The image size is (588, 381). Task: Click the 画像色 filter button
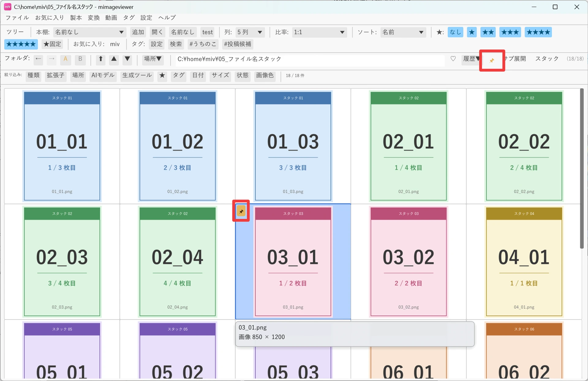click(x=265, y=75)
